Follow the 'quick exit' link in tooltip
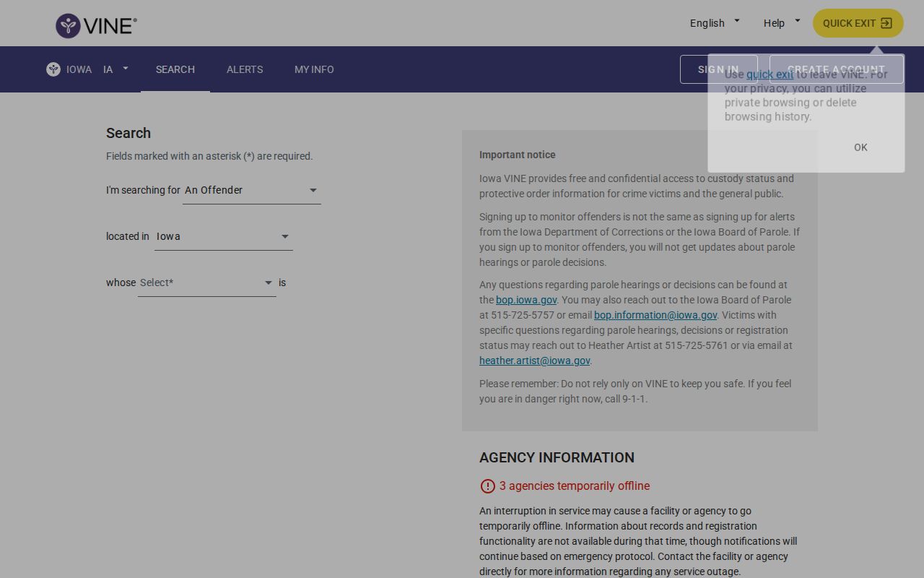Viewport: 924px width, 578px height. [770, 74]
